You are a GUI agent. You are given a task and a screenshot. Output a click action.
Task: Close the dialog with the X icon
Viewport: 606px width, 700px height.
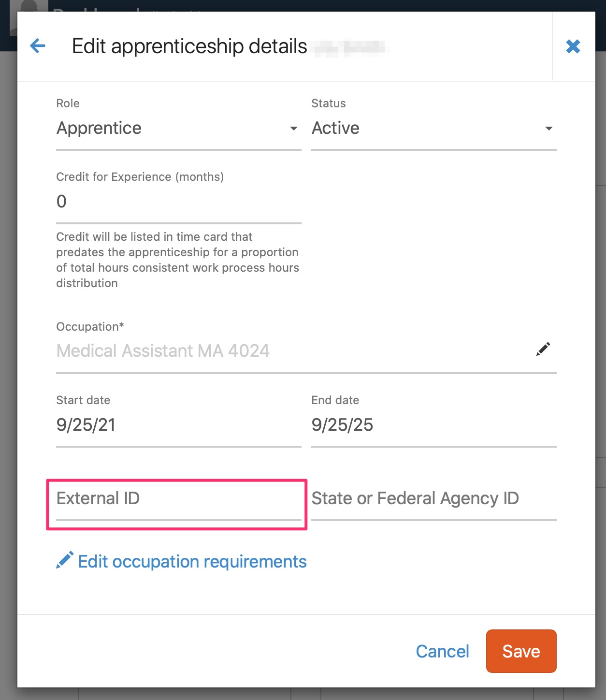click(x=573, y=46)
